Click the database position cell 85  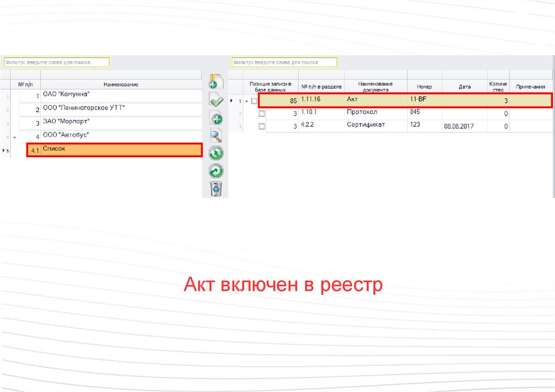[x=279, y=101]
